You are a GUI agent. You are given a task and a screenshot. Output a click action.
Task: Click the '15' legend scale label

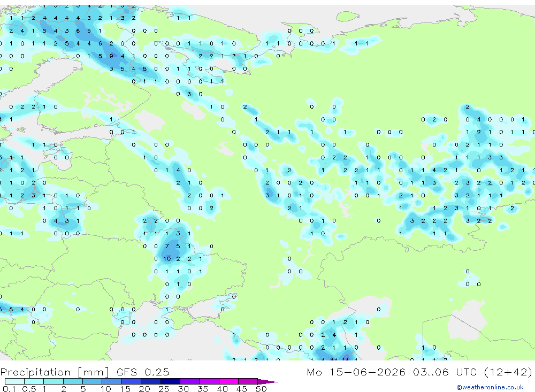(125, 389)
